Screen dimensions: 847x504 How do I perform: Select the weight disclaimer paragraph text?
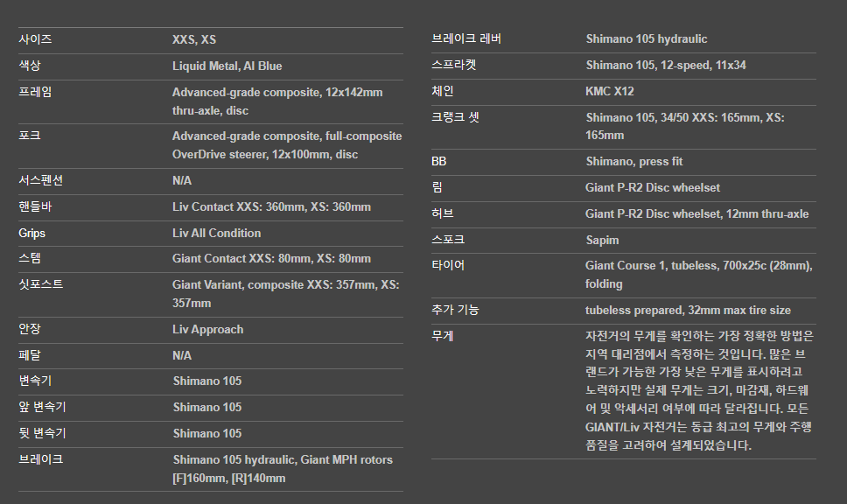pyautogui.click(x=699, y=390)
